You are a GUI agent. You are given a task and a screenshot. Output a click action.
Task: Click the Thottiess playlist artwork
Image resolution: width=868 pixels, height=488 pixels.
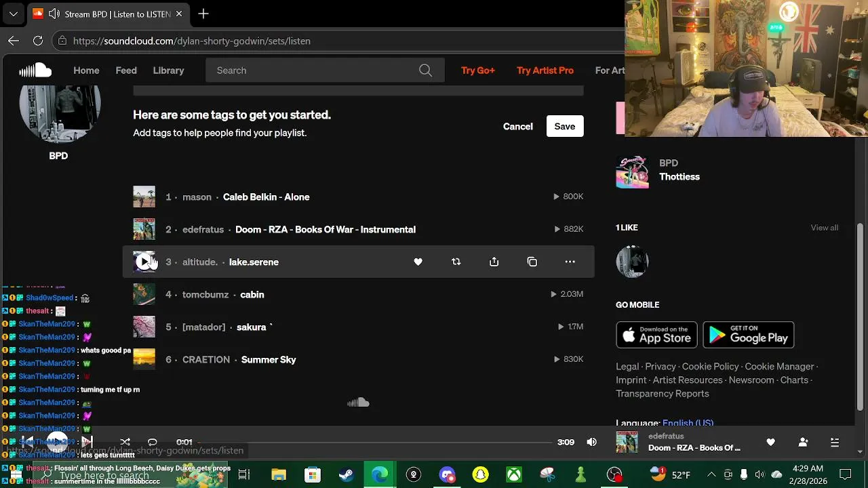pos(632,171)
